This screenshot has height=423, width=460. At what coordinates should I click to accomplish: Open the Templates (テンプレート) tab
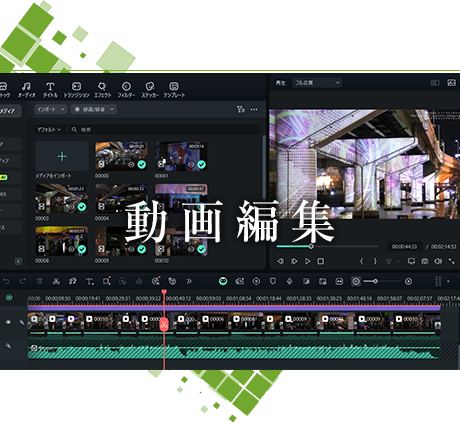point(174,90)
